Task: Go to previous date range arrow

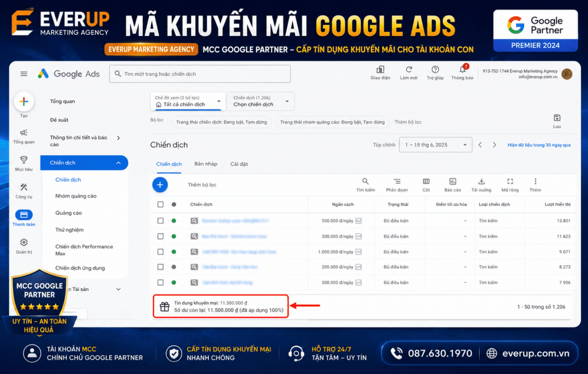Action: tap(480, 145)
